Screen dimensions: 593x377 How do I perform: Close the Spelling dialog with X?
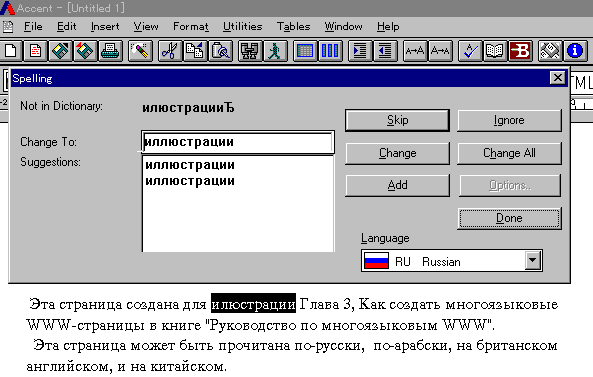click(x=557, y=78)
